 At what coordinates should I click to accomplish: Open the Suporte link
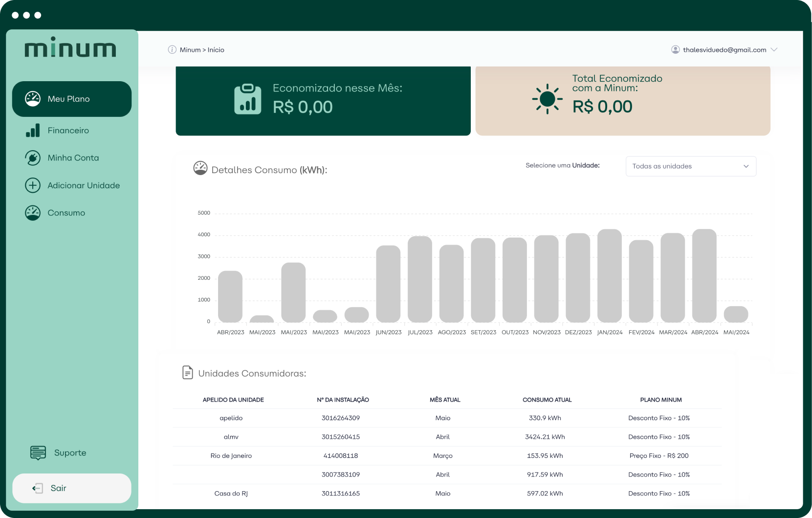point(70,453)
